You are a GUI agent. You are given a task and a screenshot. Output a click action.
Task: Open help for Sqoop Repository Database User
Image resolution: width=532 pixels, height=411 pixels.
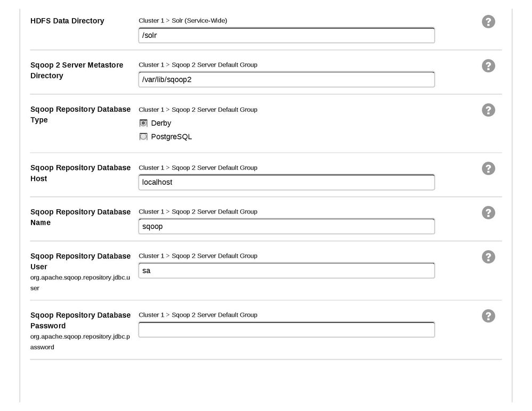click(488, 257)
